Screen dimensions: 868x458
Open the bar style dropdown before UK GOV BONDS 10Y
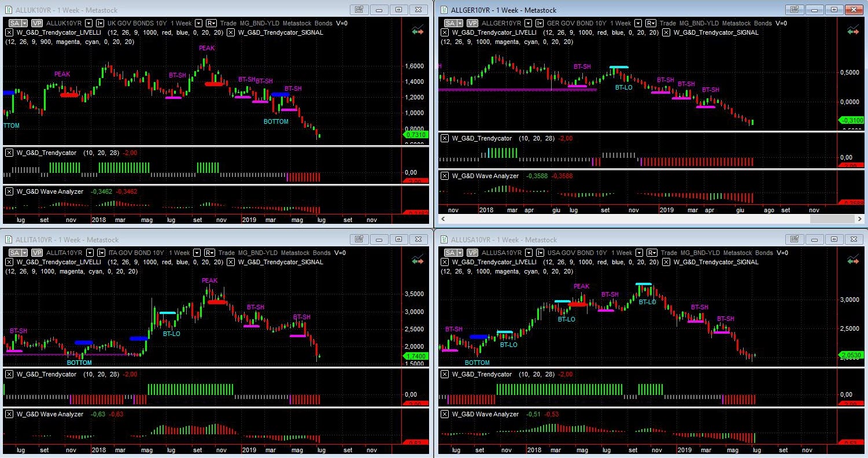pyautogui.click(x=100, y=23)
